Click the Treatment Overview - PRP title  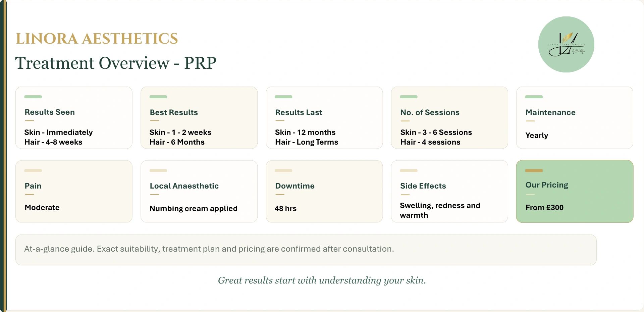click(116, 63)
